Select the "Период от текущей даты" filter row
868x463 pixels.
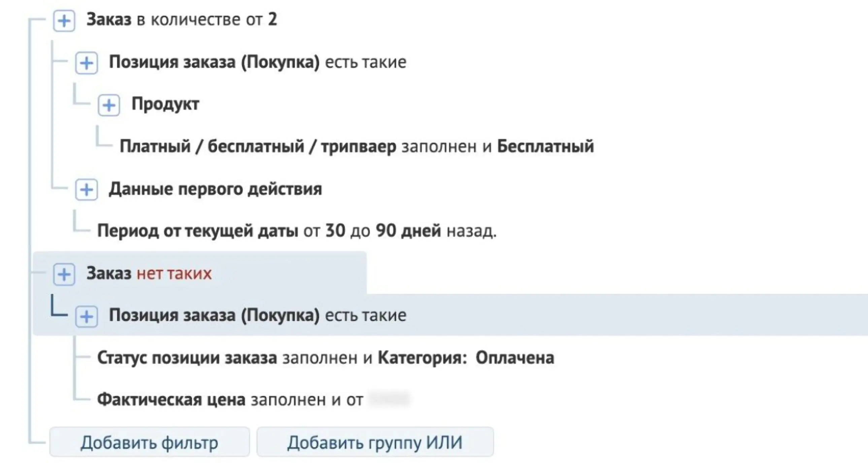tap(199, 232)
